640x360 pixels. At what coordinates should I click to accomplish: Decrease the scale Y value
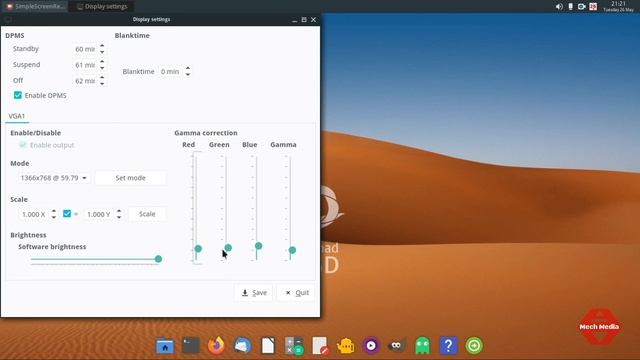click(x=119, y=217)
